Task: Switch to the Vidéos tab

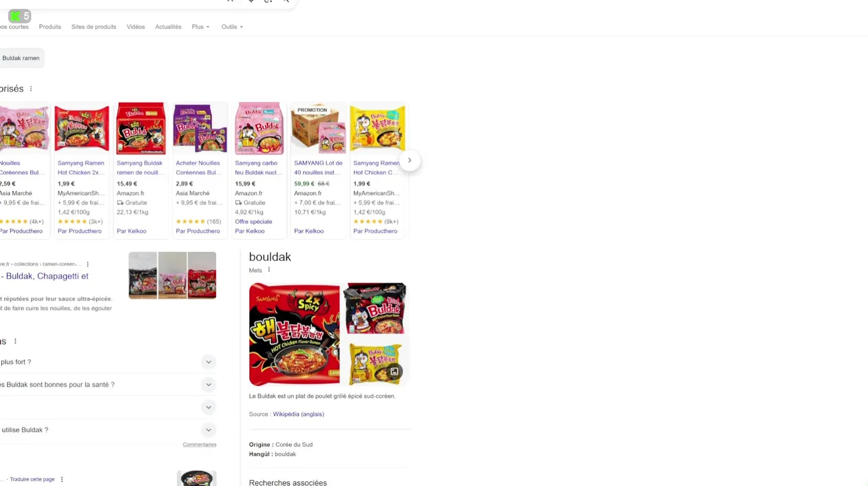Action: (x=136, y=27)
